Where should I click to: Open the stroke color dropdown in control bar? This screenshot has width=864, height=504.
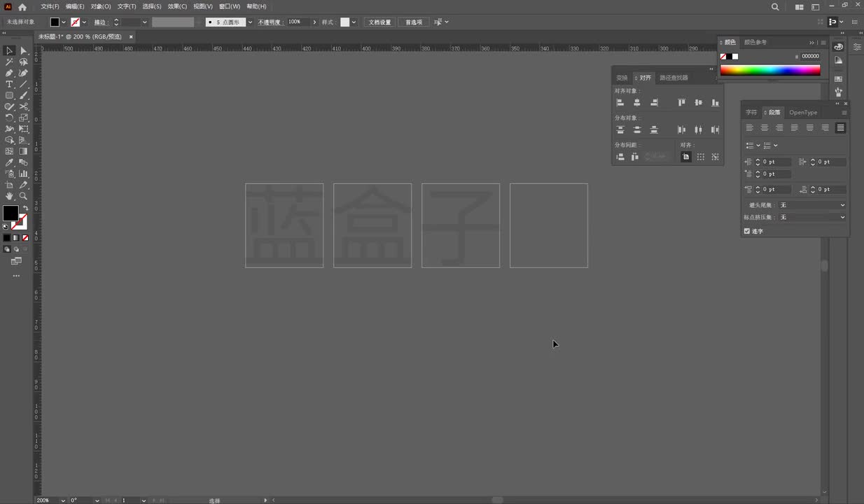[x=84, y=22]
